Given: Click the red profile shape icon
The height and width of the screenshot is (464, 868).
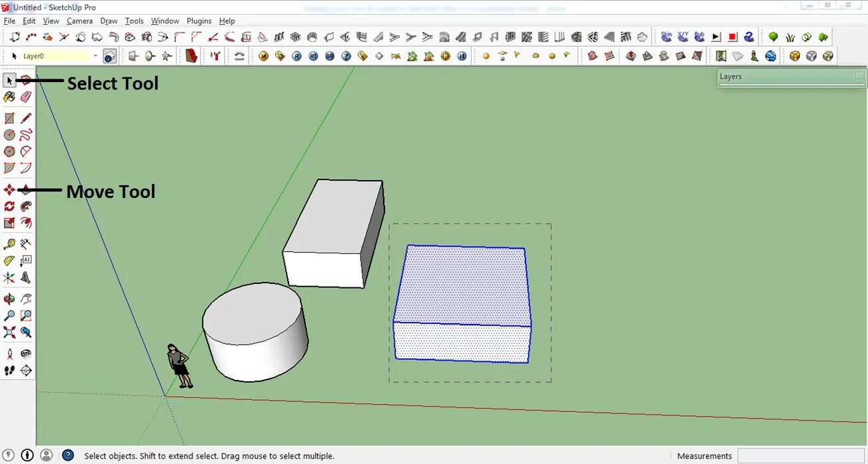Looking at the screenshot, I should click(x=192, y=56).
